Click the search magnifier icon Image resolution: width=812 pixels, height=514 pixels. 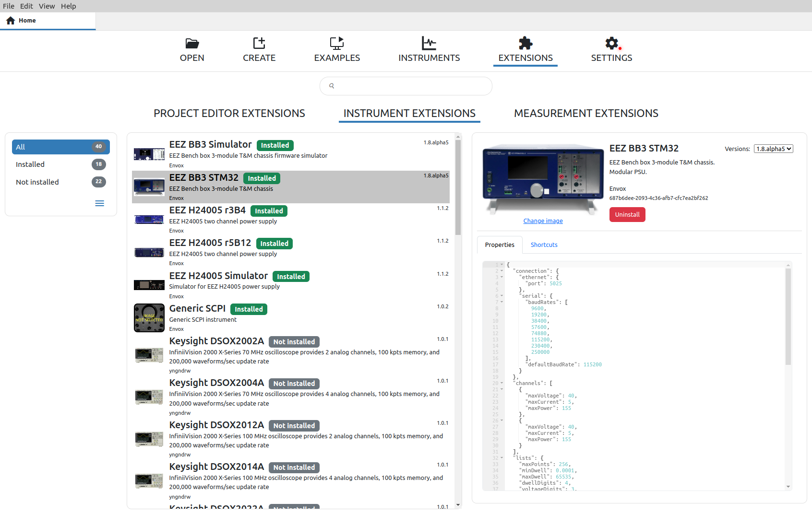(332, 86)
